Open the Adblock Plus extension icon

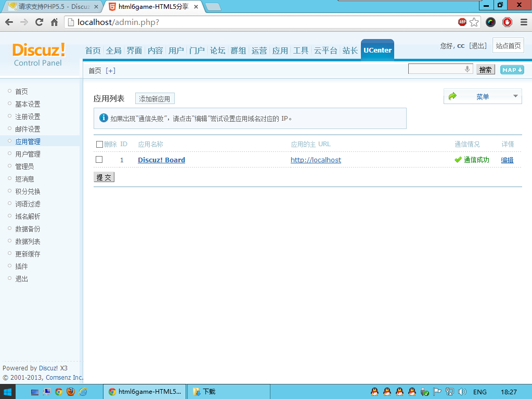[462, 22]
